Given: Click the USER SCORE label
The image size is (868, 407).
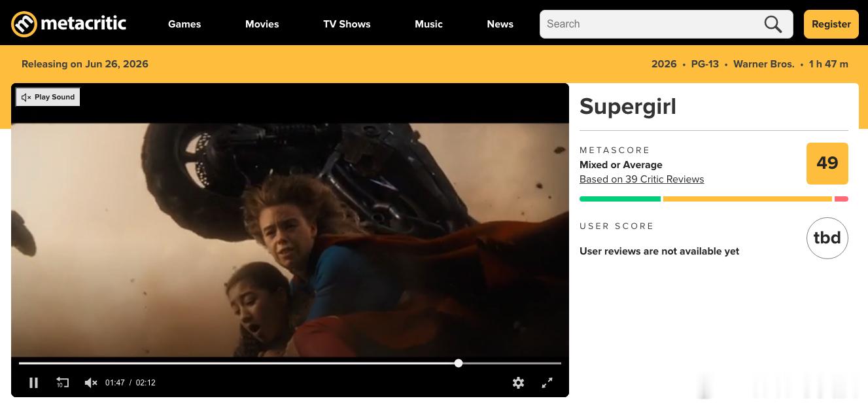Looking at the screenshot, I should coord(617,226).
